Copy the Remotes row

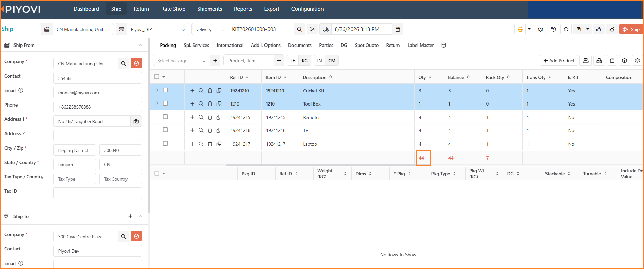point(219,117)
